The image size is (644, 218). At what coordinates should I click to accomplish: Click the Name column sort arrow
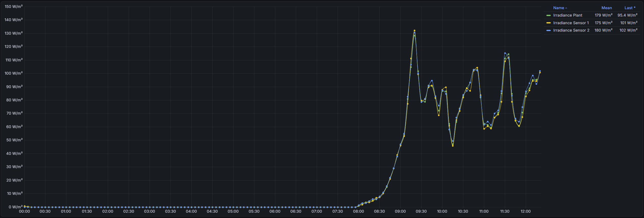(x=566, y=8)
